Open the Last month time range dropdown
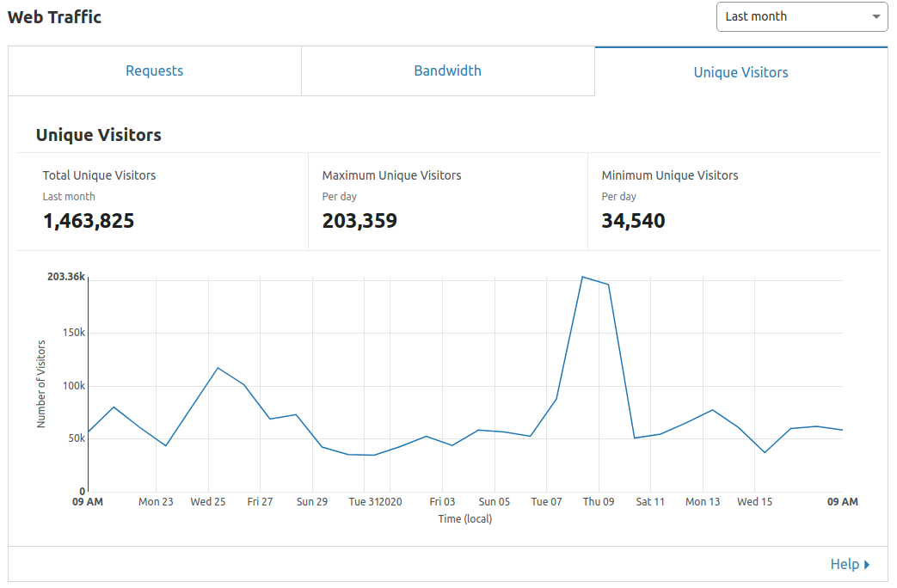This screenshot has width=897, height=588. pos(802,16)
